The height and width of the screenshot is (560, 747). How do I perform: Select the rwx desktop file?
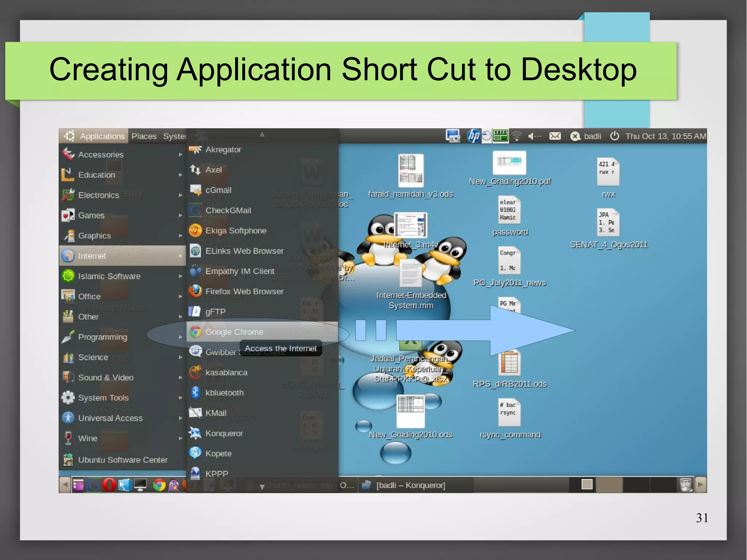click(608, 178)
